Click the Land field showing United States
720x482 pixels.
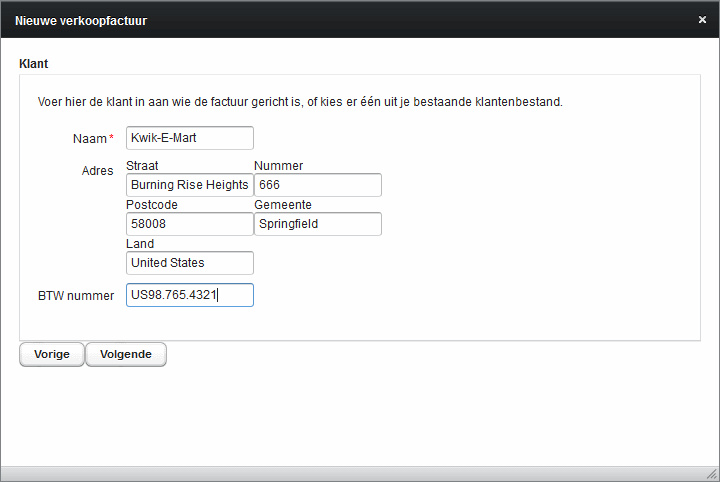click(x=190, y=263)
